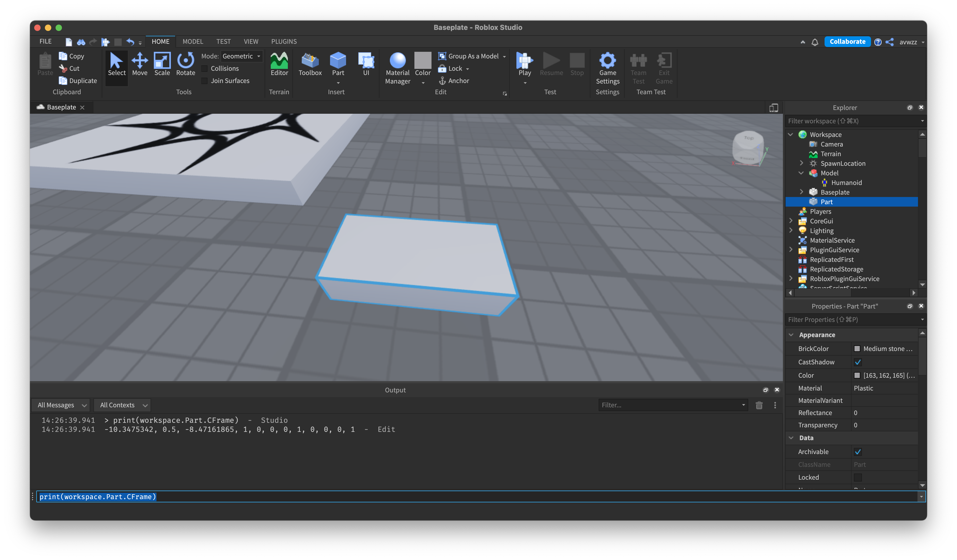Switch to the MODEL ribbon tab
The width and height of the screenshot is (957, 560).
(x=193, y=41)
